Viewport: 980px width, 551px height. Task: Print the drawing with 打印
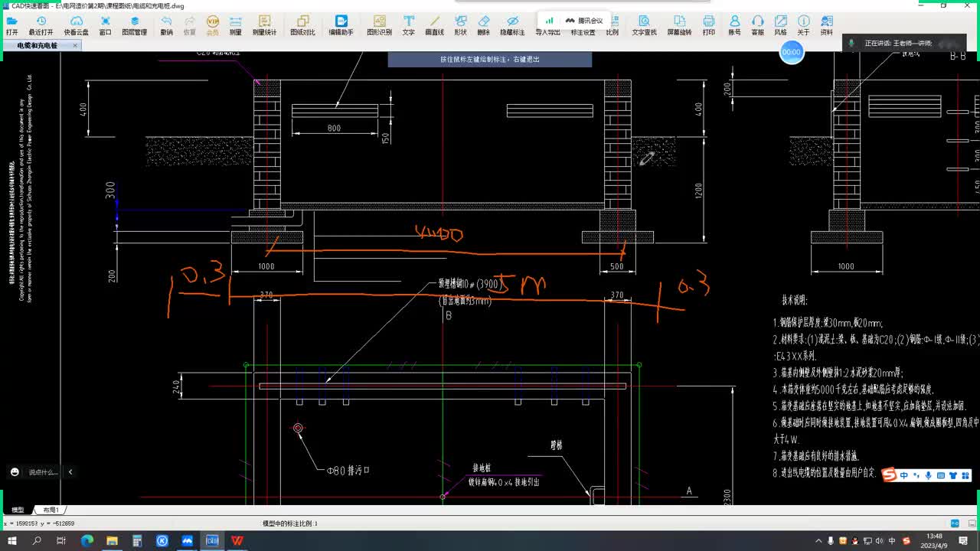[x=709, y=26]
